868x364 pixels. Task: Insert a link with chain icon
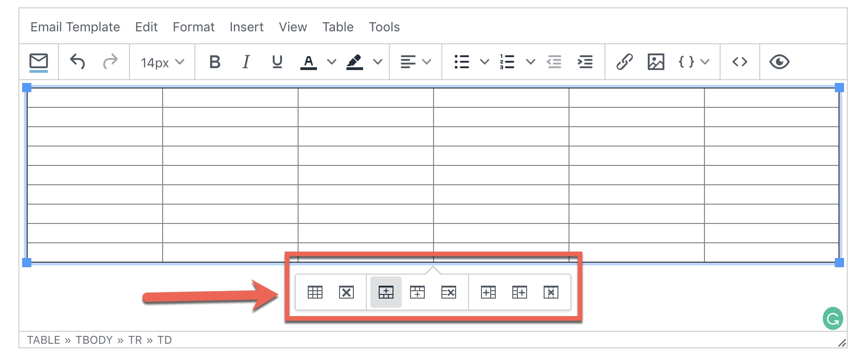pyautogui.click(x=625, y=62)
